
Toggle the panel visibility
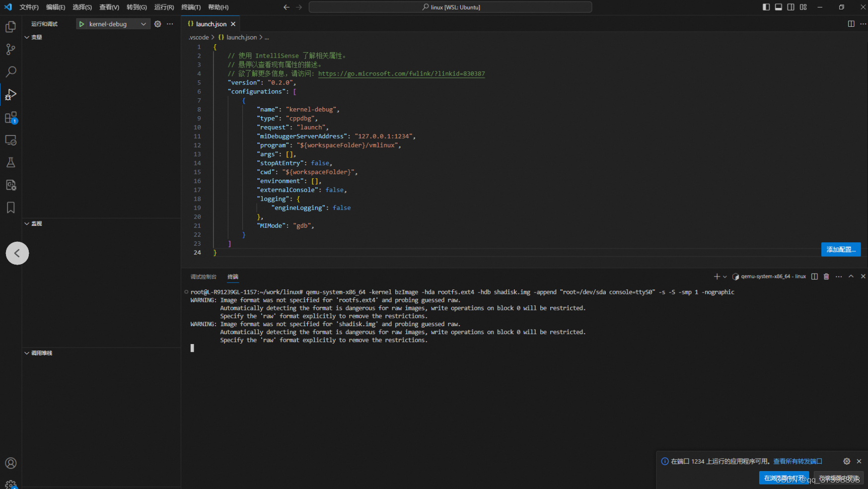[x=778, y=7]
